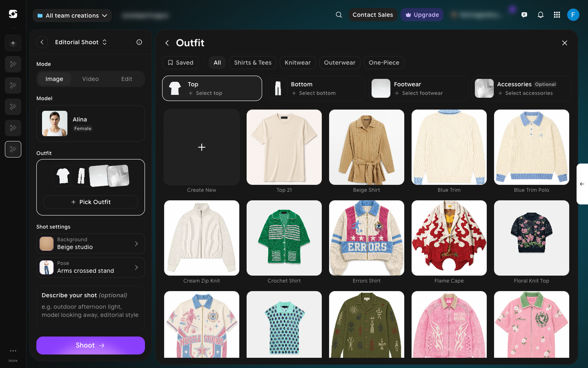Click Pick Outfit button
This screenshot has width=588, height=368.
[x=91, y=202]
